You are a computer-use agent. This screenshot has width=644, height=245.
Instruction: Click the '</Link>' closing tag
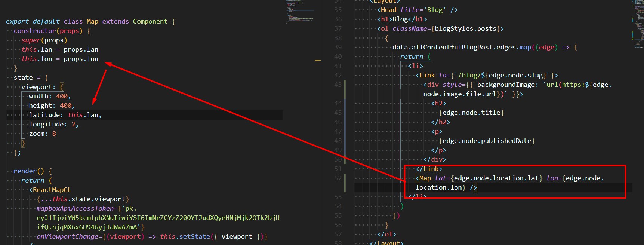coord(429,169)
